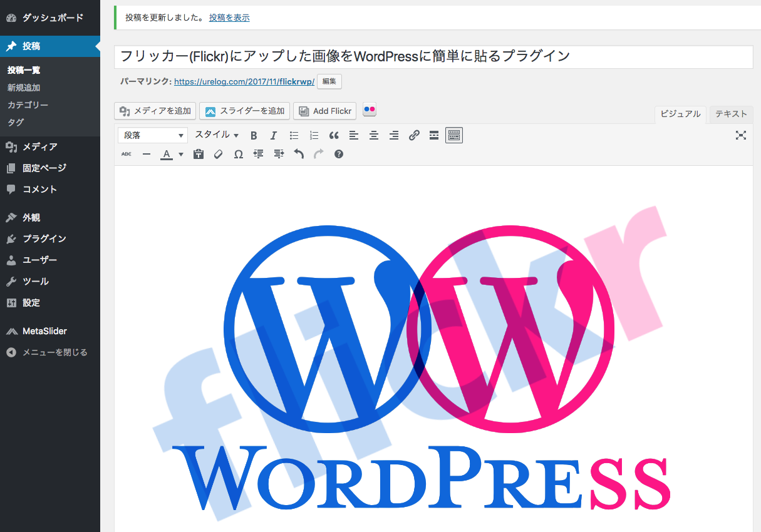Open ダッシュボード in sidebar
Screen dimensions: 761x532
[50, 18]
